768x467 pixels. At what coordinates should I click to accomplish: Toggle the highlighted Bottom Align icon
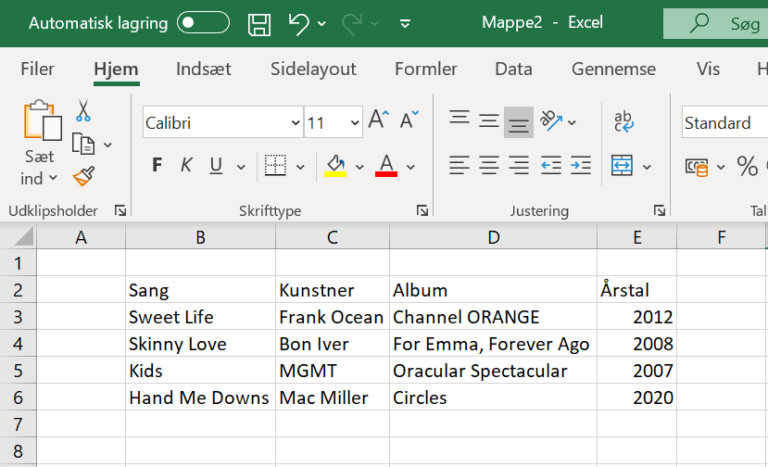point(518,123)
